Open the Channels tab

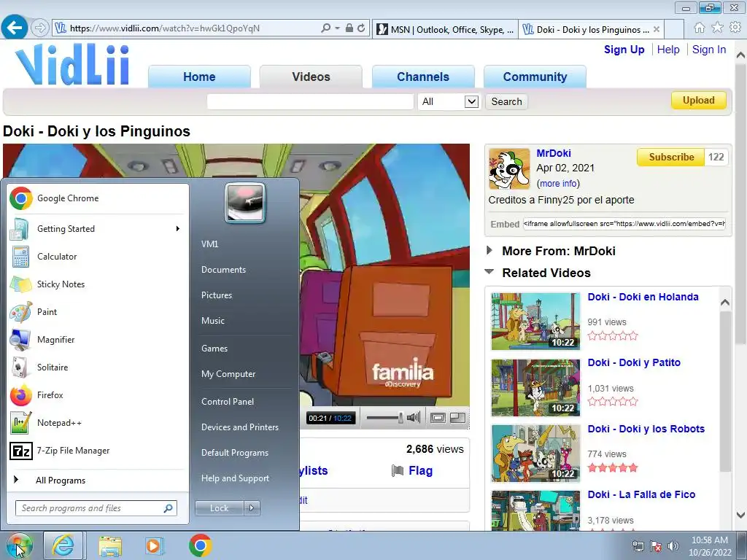click(423, 77)
